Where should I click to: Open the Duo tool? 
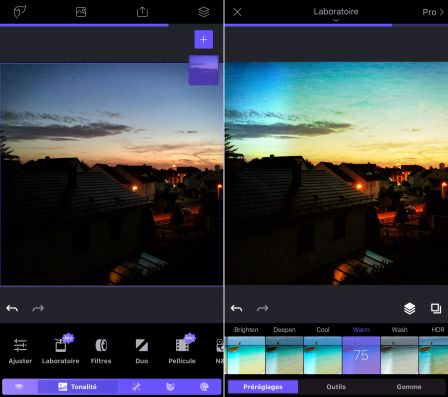[x=142, y=350]
